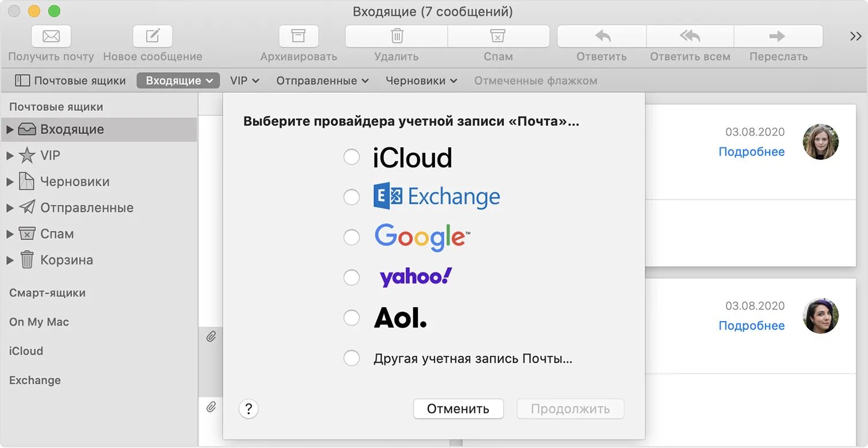The width and height of the screenshot is (868, 448).
Task: Click the Google logo in provider list
Action: [x=422, y=237]
